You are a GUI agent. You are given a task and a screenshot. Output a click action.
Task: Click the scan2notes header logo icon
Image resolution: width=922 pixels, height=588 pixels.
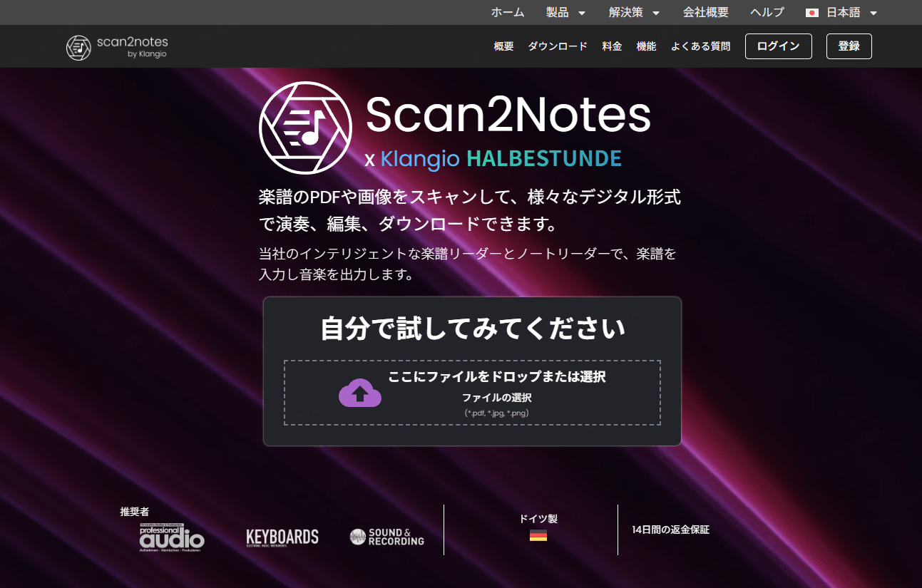(x=78, y=48)
